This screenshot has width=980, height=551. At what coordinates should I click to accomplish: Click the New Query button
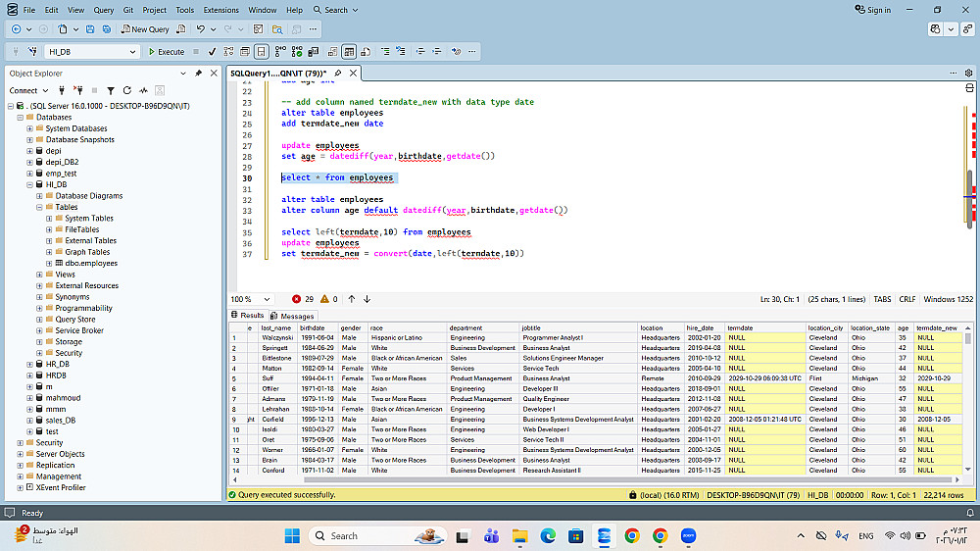tap(147, 29)
